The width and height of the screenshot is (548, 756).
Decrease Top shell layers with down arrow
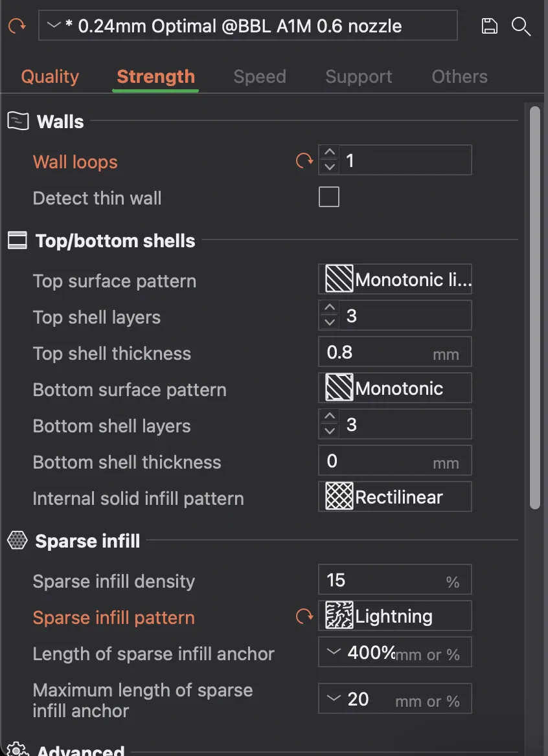click(x=330, y=323)
